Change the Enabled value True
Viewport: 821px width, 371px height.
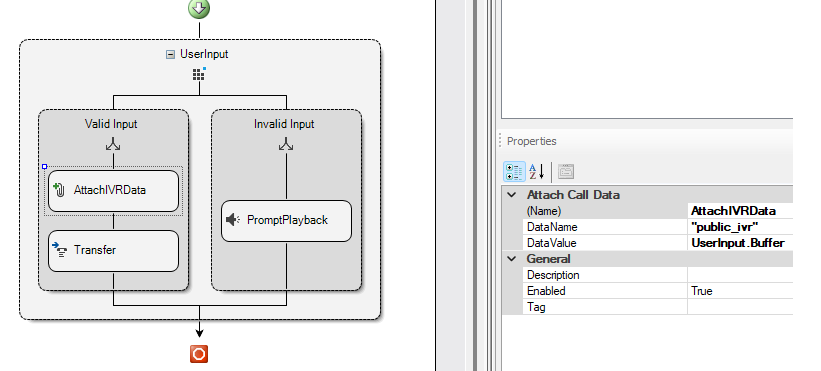pyautogui.click(x=740, y=291)
